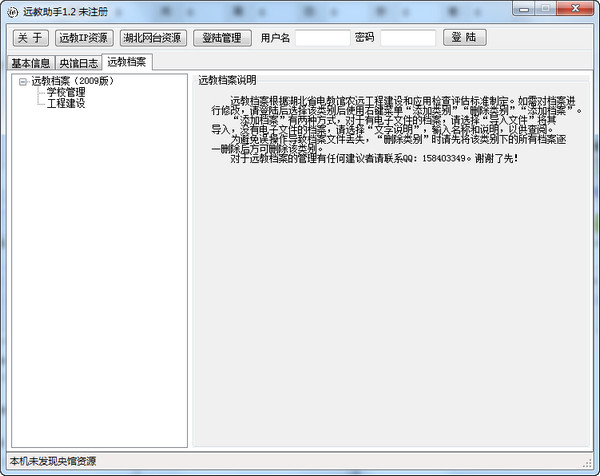
Task: Open 湖北网台资源 button
Action: [x=153, y=38]
